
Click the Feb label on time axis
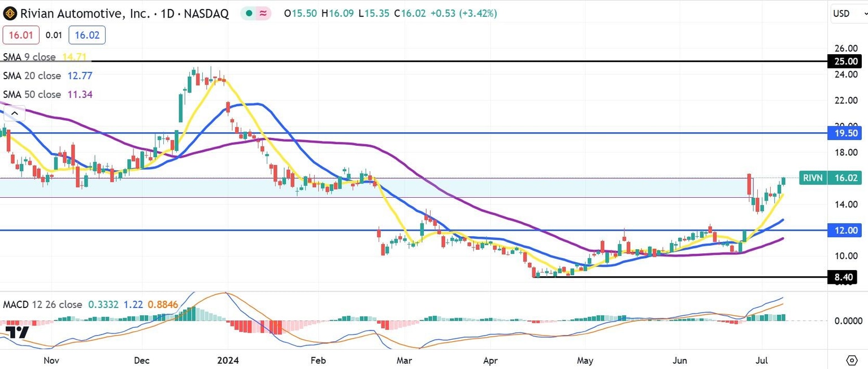click(x=318, y=360)
